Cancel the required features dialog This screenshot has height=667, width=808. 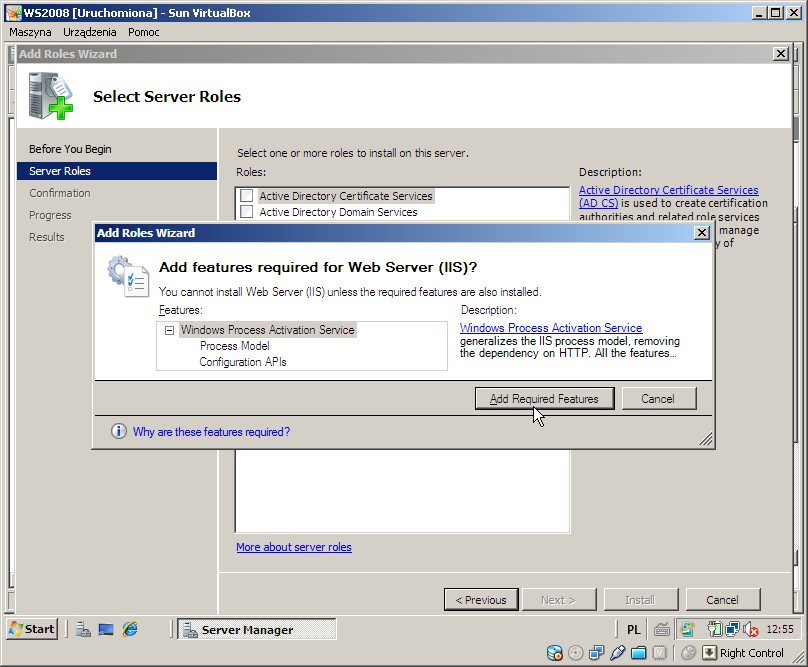tap(659, 398)
